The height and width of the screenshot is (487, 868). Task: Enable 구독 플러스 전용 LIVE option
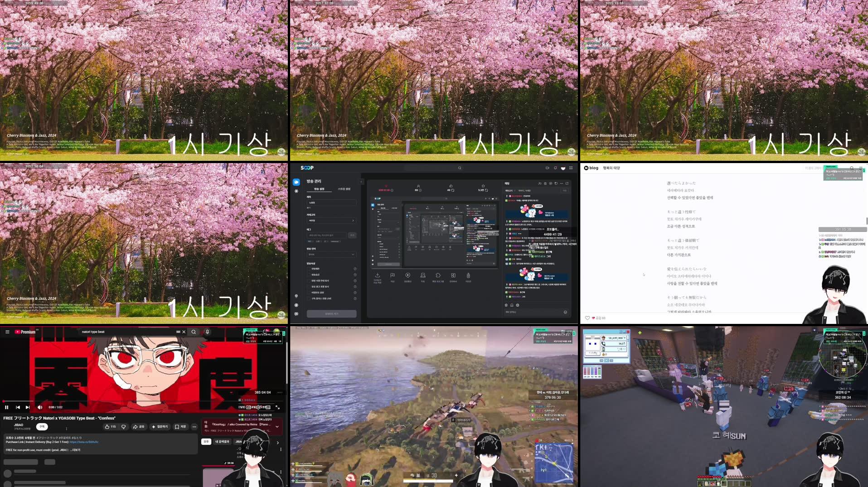pos(309,299)
